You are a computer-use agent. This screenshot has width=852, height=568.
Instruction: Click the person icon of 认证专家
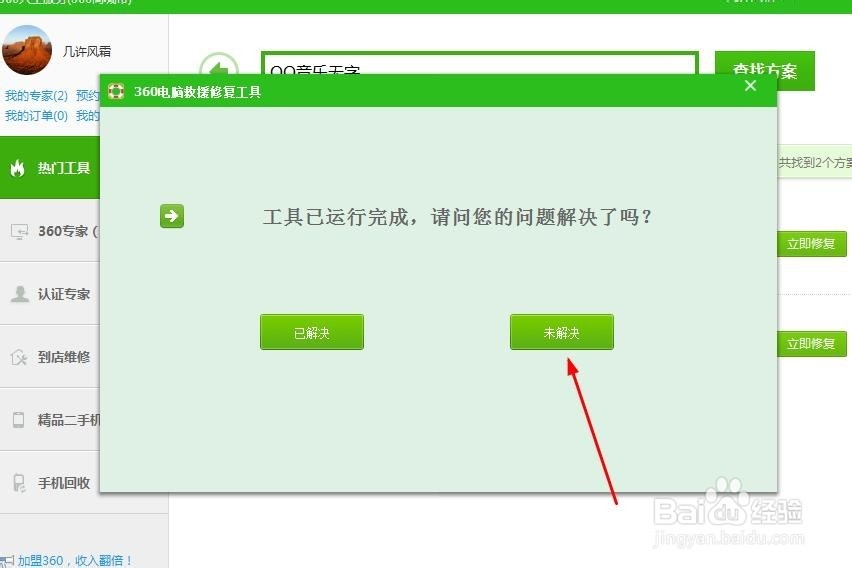tap(20, 294)
